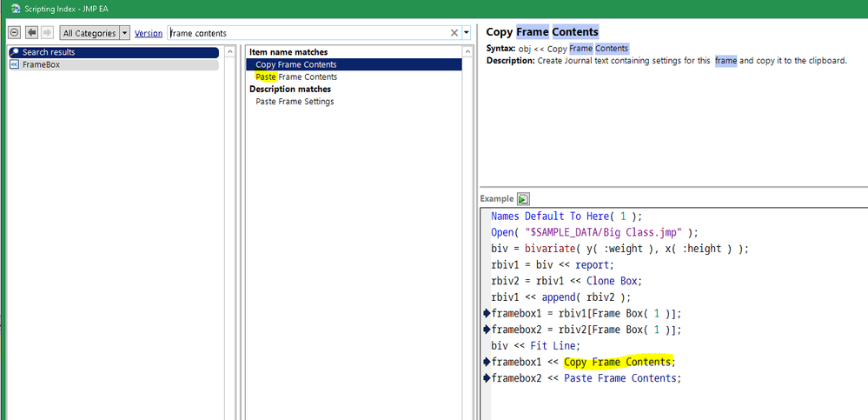Viewport: 868px width, 420px height.
Task: Click marker arrow beside Paste Frame Contents code
Action: (487, 378)
